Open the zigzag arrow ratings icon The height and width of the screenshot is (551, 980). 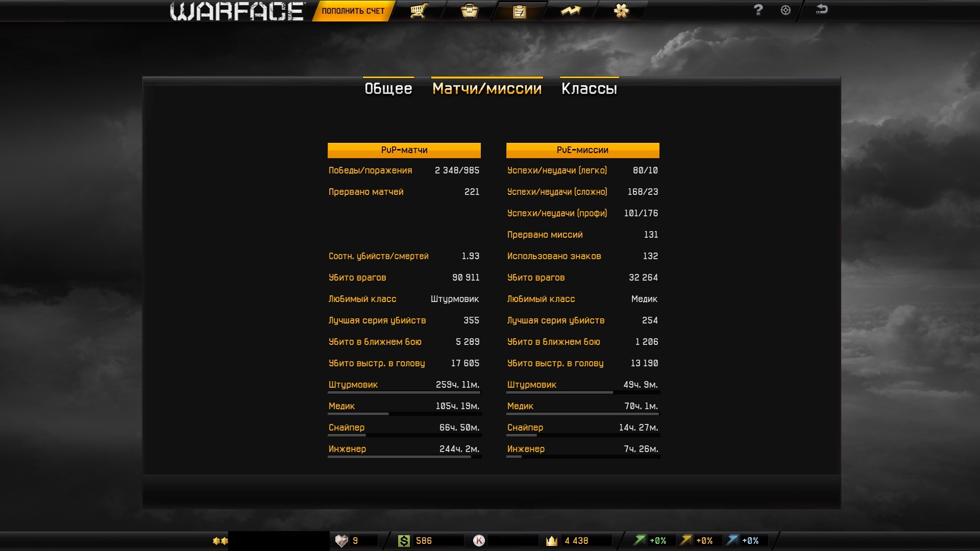click(x=570, y=11)
